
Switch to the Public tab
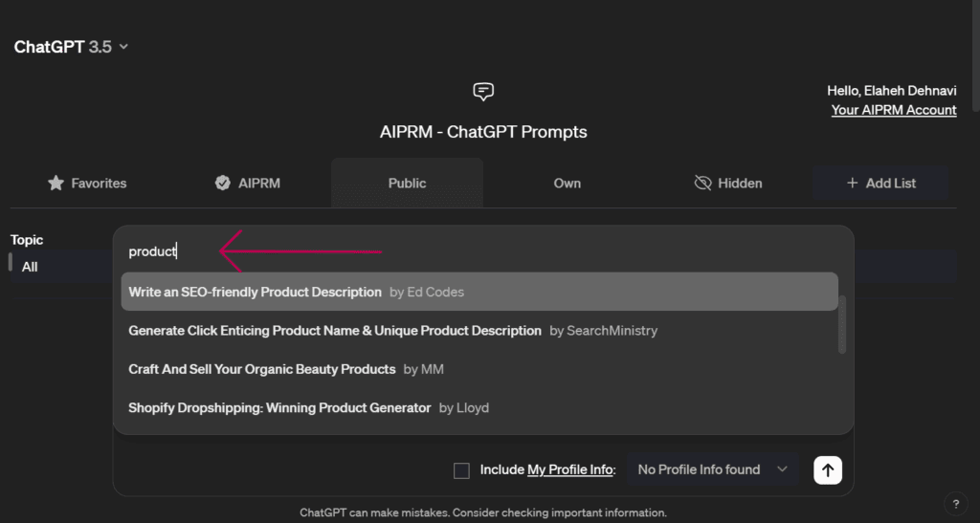(407, 183)
